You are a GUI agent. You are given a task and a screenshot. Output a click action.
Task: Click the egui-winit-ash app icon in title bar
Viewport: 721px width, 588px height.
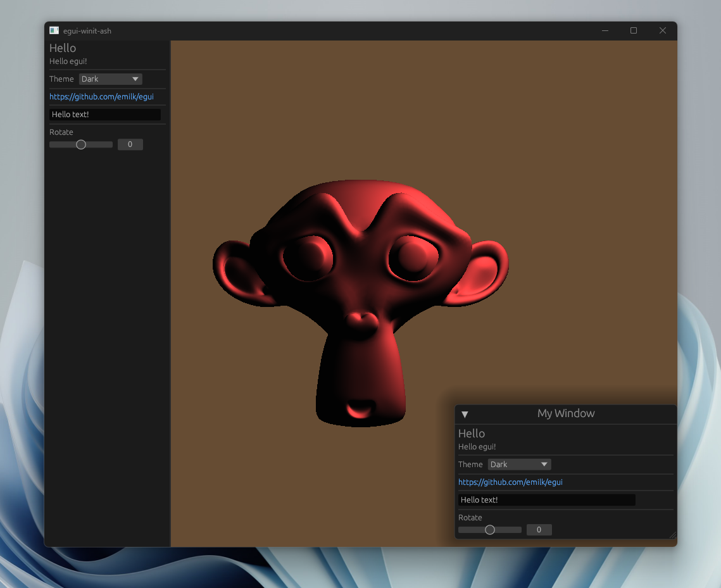[x=54, y=30]
